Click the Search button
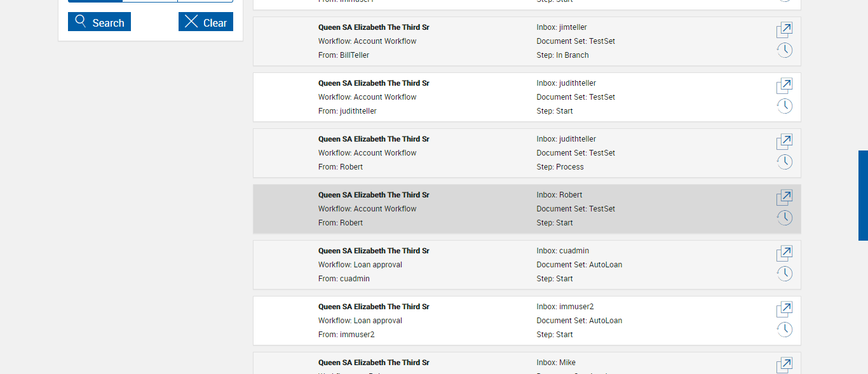 coord(99,22)
